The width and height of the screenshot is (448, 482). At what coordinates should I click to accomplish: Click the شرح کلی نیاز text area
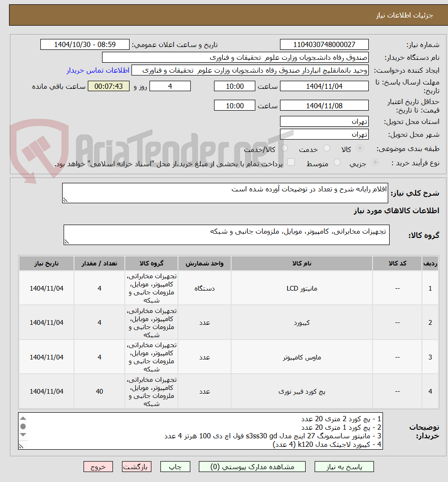[225, 193]
